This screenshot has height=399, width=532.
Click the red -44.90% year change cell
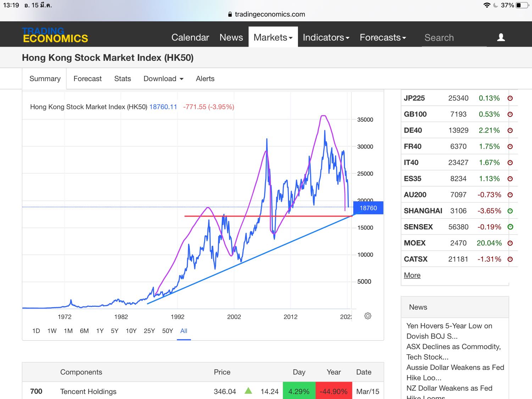coord(334,391)
